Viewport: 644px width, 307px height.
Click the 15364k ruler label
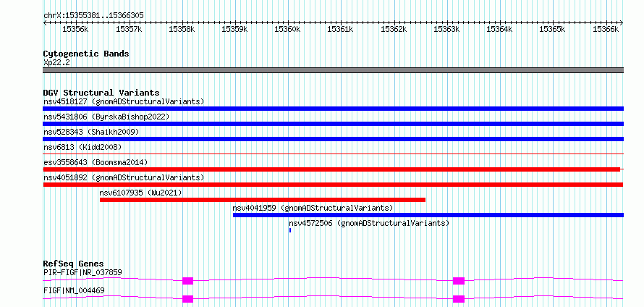coord(500,29)
